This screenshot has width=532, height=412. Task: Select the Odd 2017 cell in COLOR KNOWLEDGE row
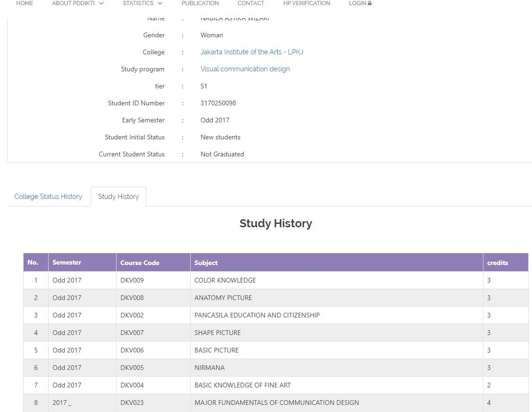pyautogui.click(x=83, y=280)
